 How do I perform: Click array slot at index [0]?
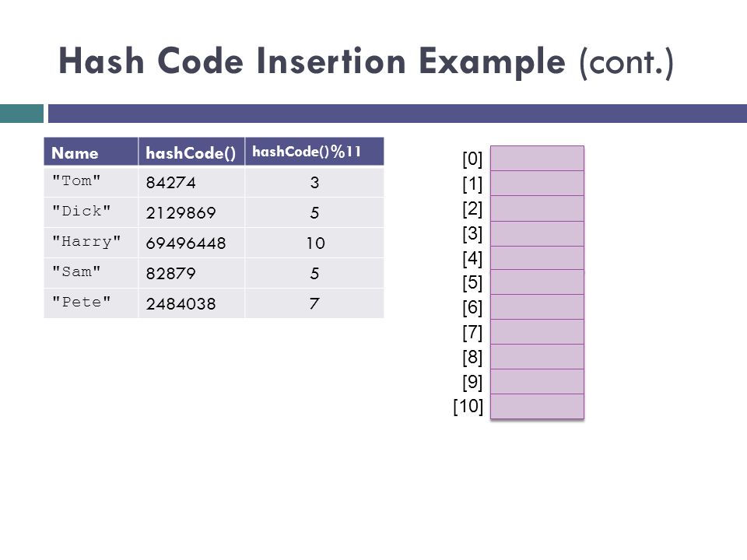pyautogui.click(x=537, y=159)
